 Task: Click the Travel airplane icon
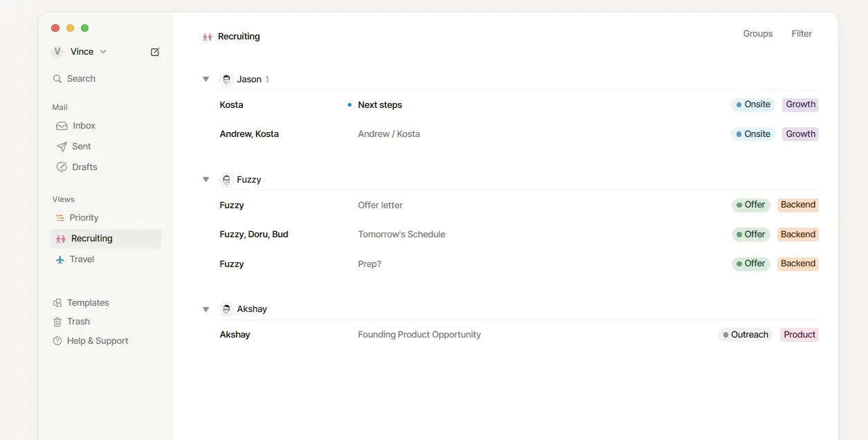(62, 259)
